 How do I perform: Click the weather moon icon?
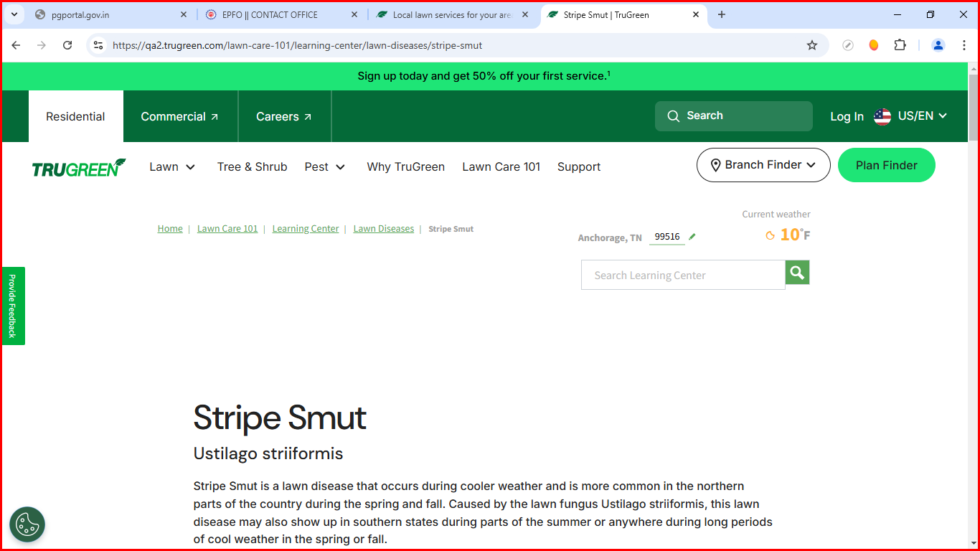(770, 235)
